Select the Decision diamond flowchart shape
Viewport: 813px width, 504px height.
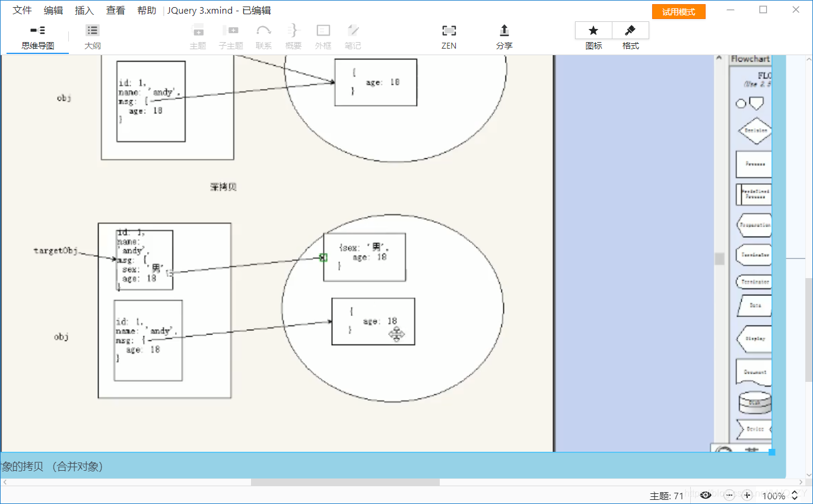click(755, 130)
